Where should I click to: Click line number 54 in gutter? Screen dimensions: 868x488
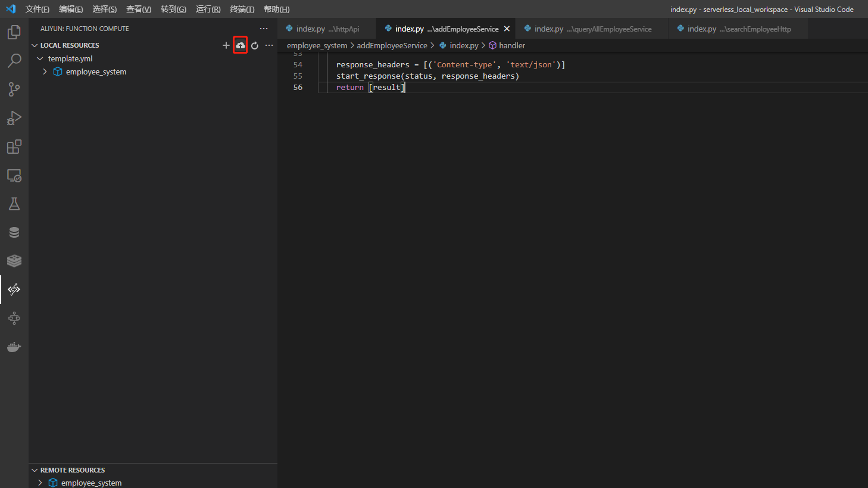click(x=298, y=64)
